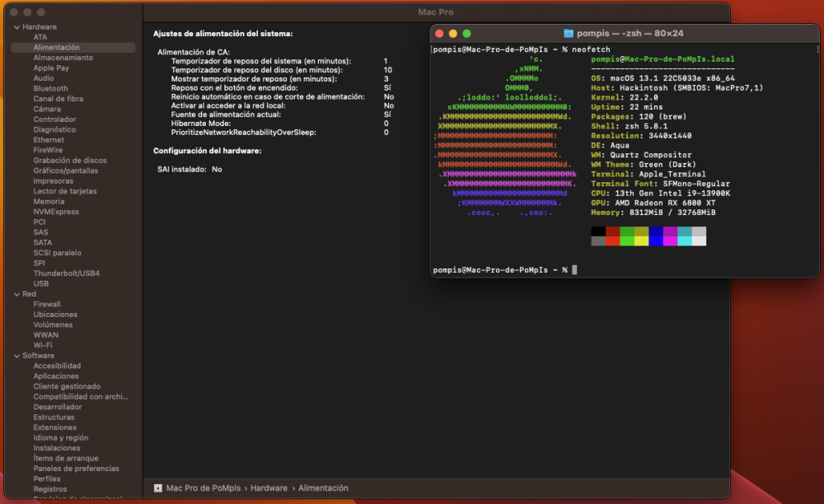The image size is (824, 504).
Task: Open Cliente gestionado entry
Action: point(67,386)
